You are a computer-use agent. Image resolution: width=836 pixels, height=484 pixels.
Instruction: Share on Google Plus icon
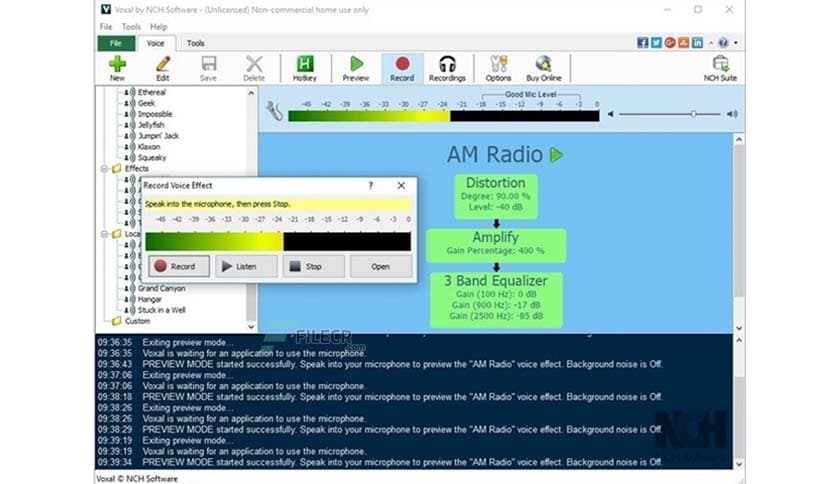(x=670, y=43)
